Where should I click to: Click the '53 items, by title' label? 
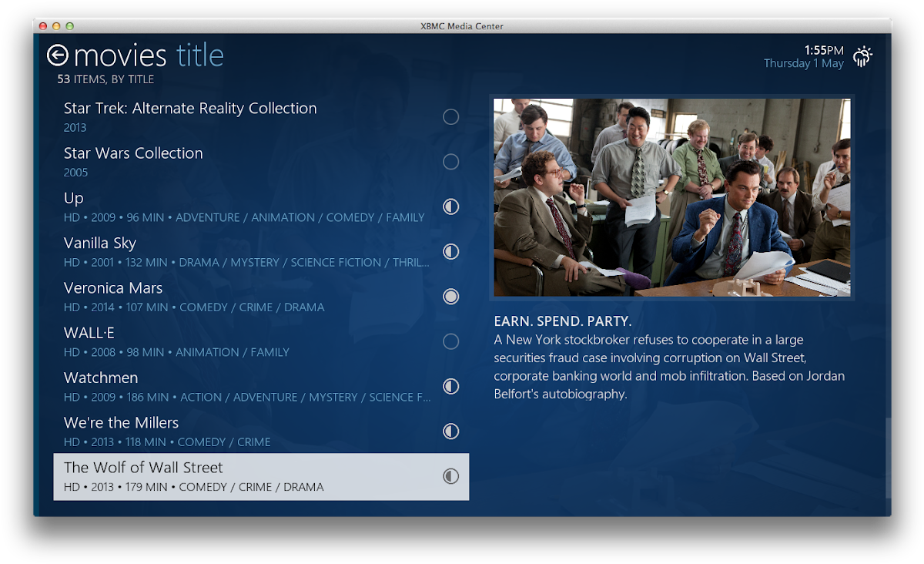(x=105, y=79)
